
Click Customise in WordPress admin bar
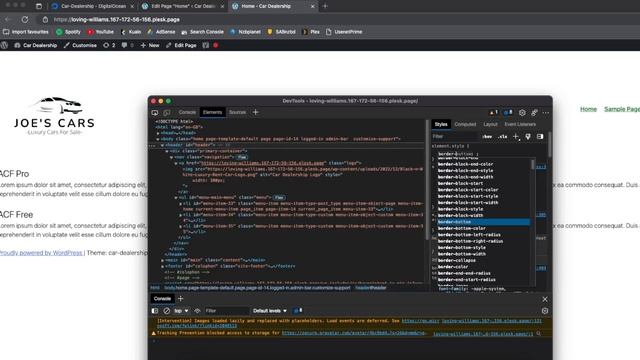tap(80, 45)
